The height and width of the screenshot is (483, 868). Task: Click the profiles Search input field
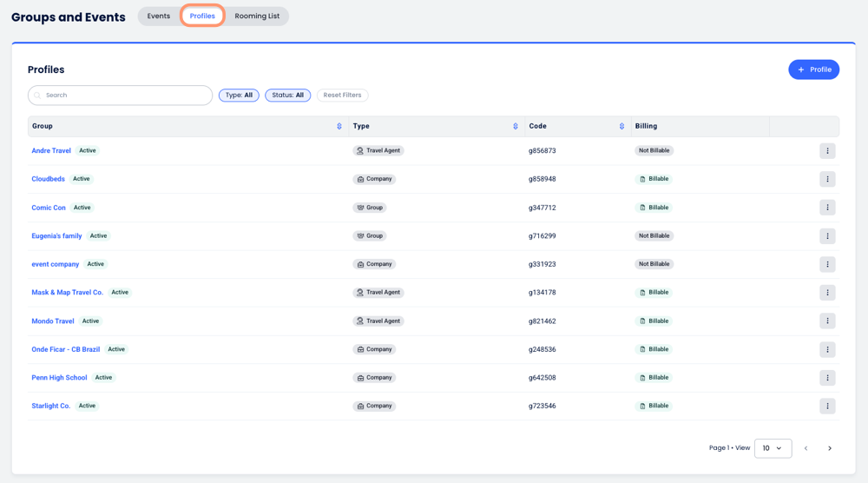pyautogui.click(x=122, y=96)
